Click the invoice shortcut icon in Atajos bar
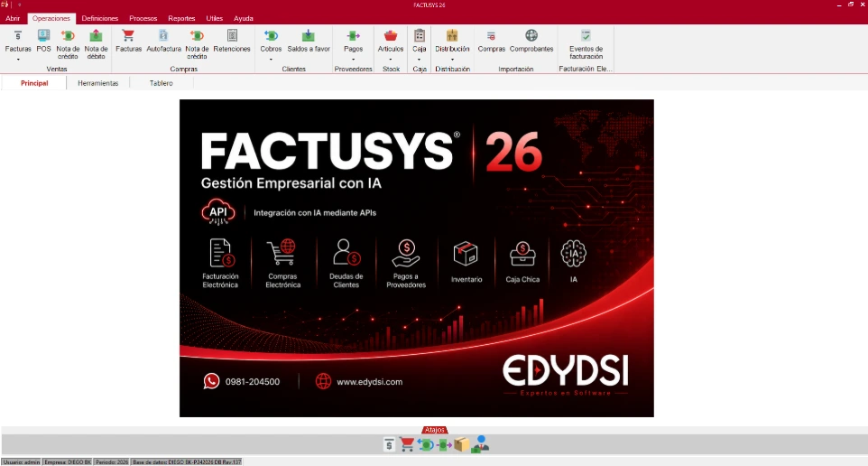Screen dimensions: 868x466 389,444
